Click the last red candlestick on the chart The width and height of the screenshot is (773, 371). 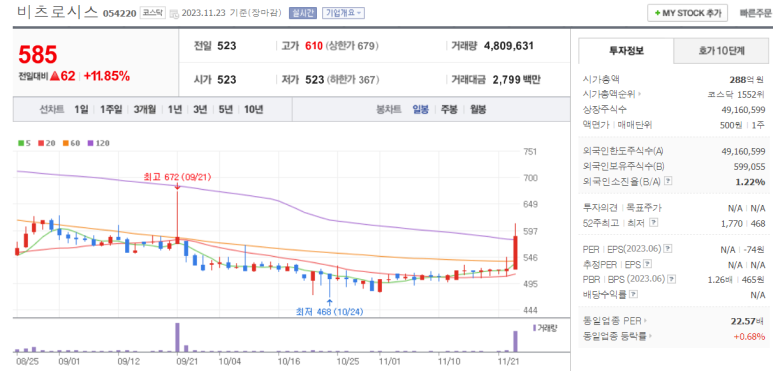[x=515, y=252]
